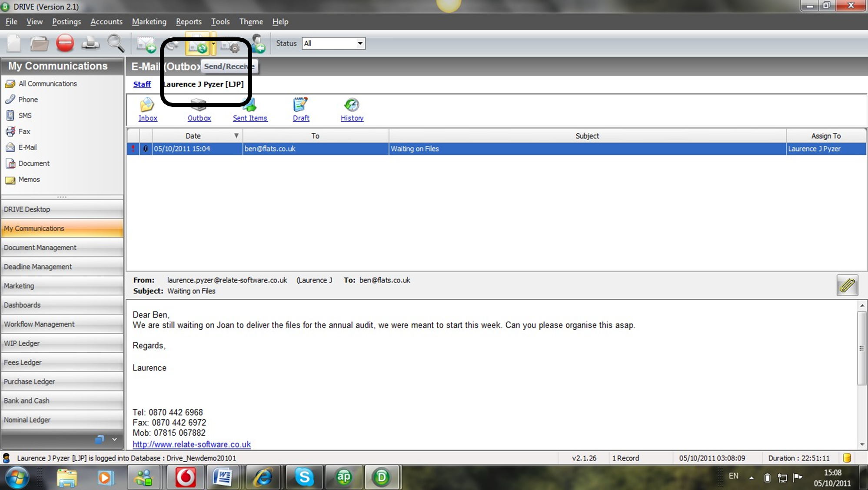This screenshot has width=868, height=490.
Task: Click the yellow database icon in status bar
Action: (x=847, y=458)
